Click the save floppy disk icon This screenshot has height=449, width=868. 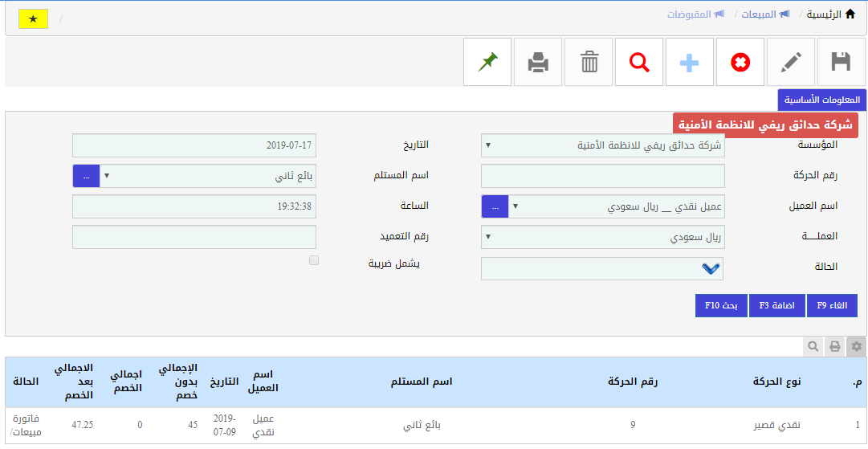[x=841, y=62]
